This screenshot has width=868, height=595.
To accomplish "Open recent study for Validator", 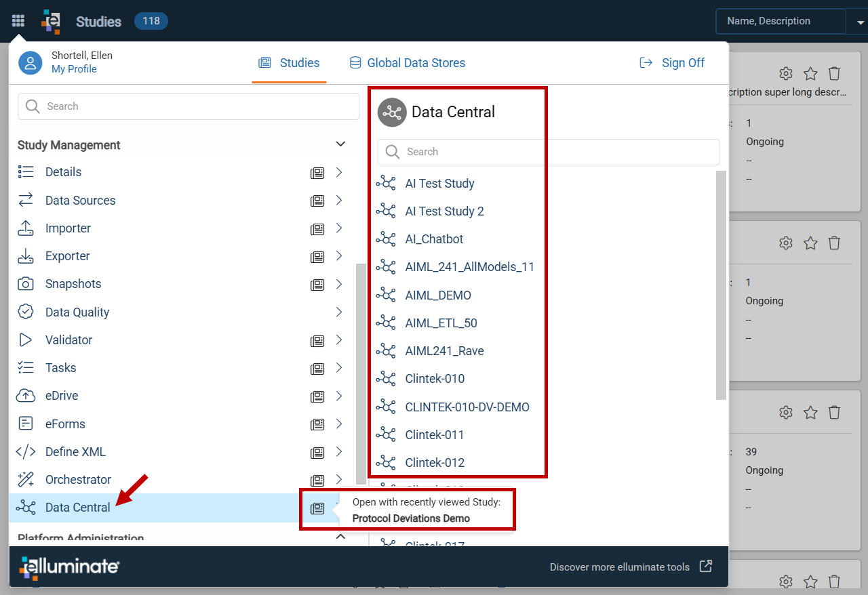I will (317, 341).
